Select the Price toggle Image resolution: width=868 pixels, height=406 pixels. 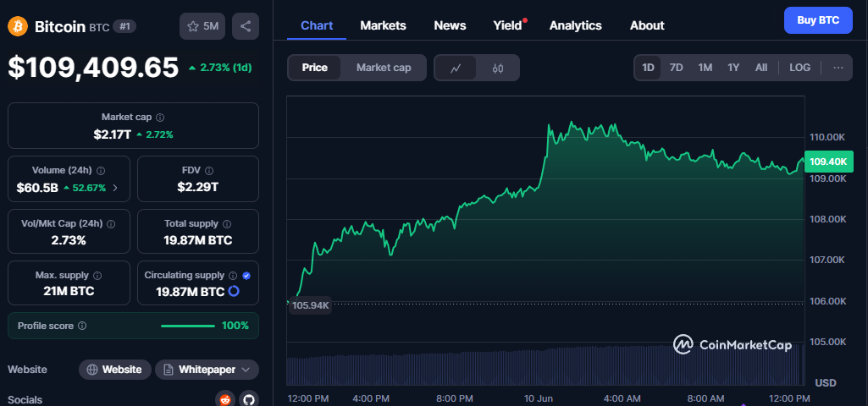point(314,68)
